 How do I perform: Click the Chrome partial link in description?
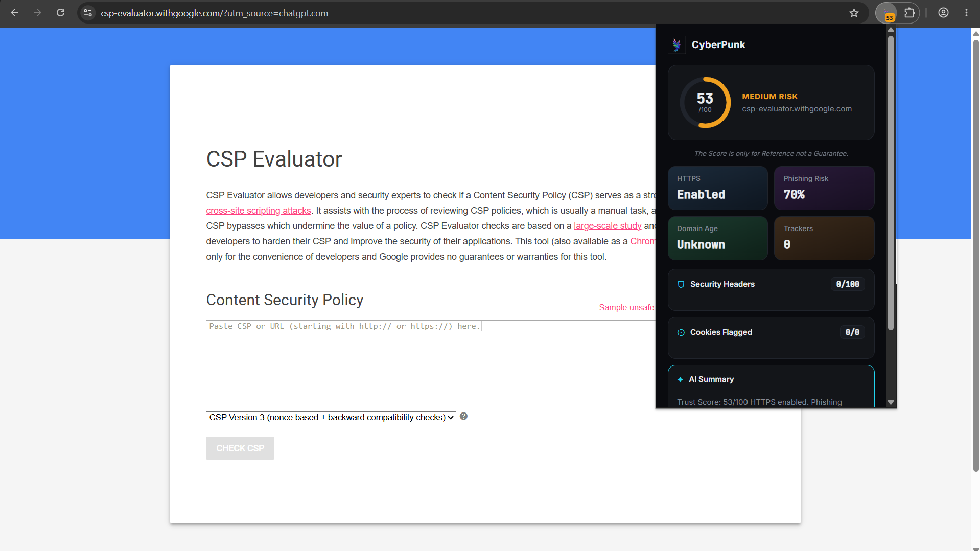(x=643, y=241)
